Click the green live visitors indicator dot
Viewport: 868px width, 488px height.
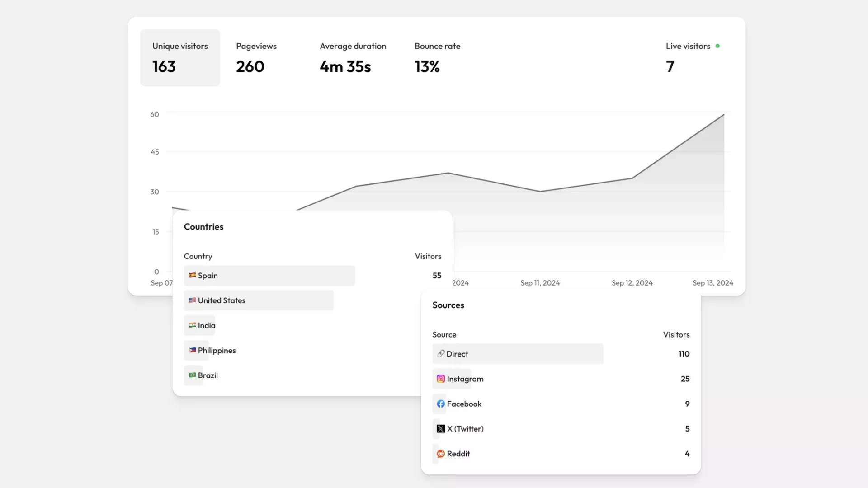(x=717, y=46)
